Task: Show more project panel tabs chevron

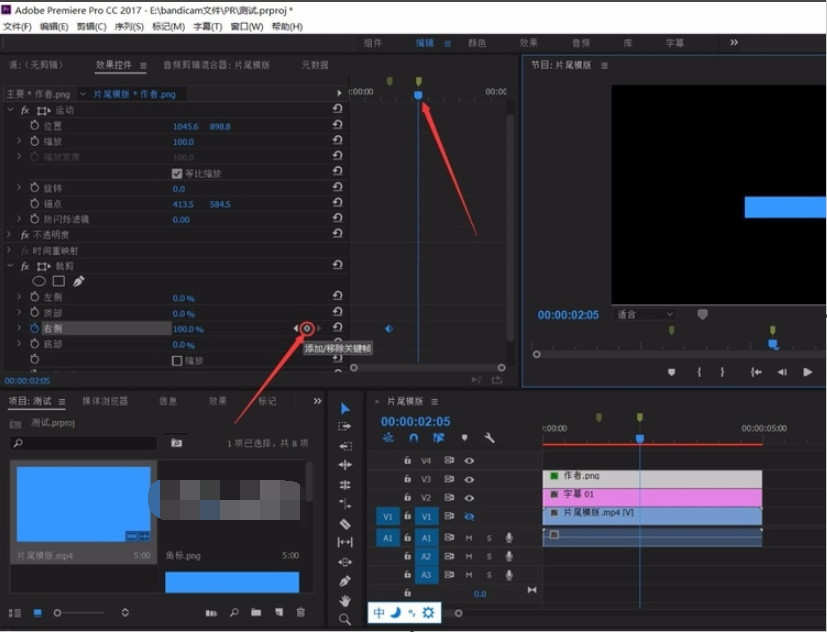Action: [x=317, y=401]
